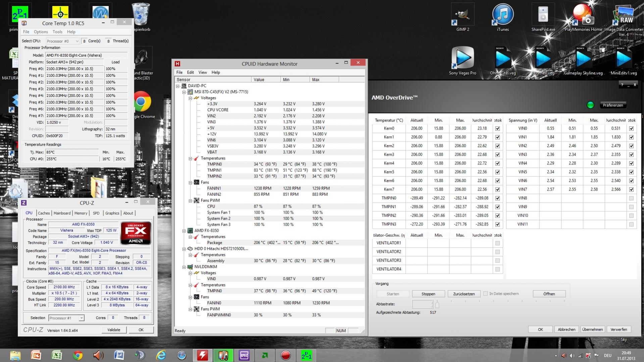This screenshot has width=644, height=362.
Task: Open the iTunes desktop icon
Action: [x=502, y=17]
